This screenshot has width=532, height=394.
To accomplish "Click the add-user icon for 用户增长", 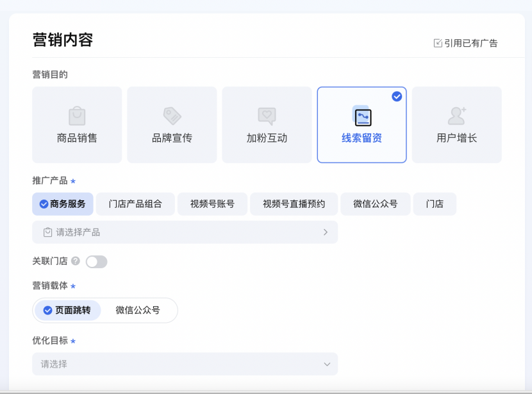I will click(x=457, y=116).
